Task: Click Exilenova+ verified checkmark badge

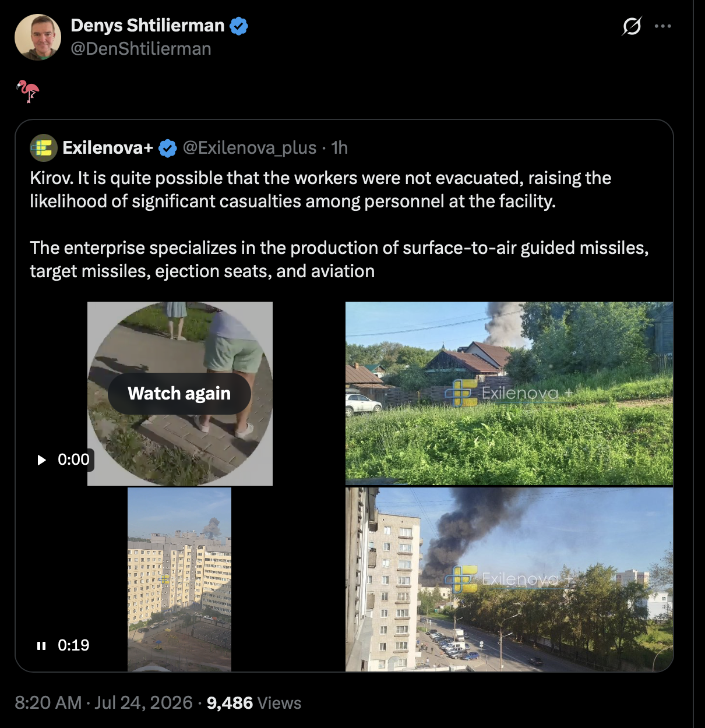Action: click(168, 148)
